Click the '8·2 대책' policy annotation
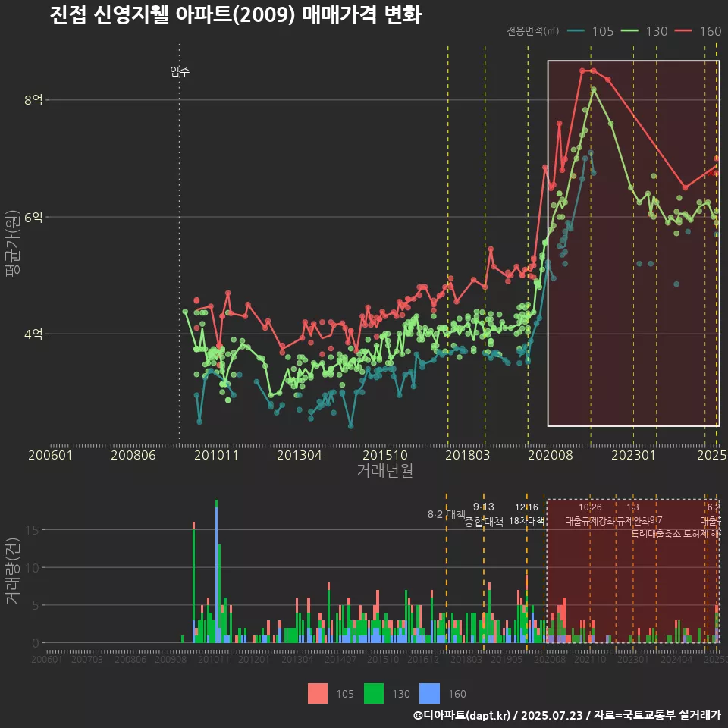Image resolution: width=728 pixels, height=728 pixels. pyautogui.click(x=447, y=514)
